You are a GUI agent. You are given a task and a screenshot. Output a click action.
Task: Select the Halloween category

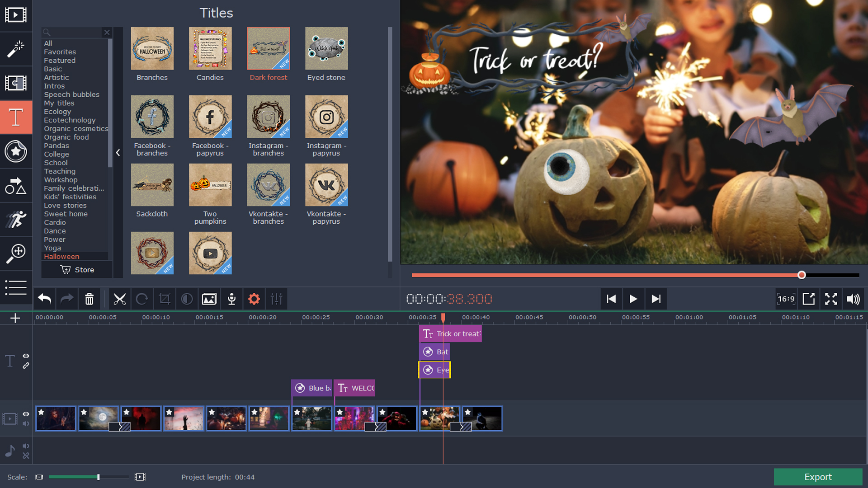61,256
